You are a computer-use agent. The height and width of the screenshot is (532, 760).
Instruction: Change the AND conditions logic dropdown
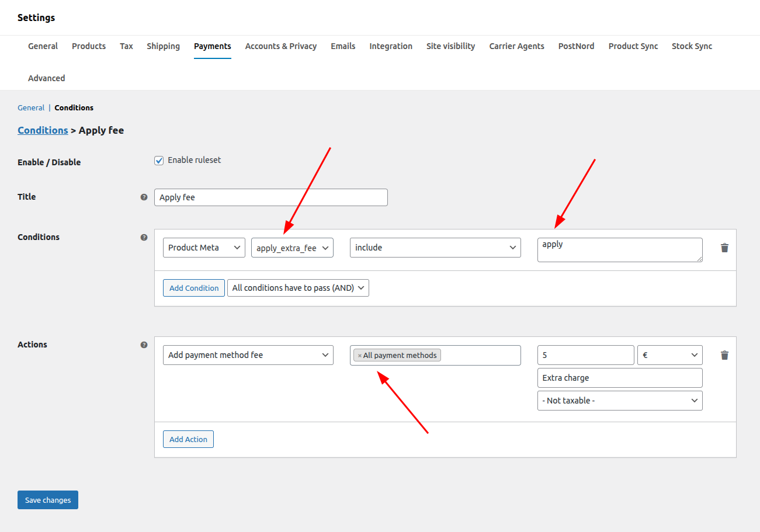(298, 288)
